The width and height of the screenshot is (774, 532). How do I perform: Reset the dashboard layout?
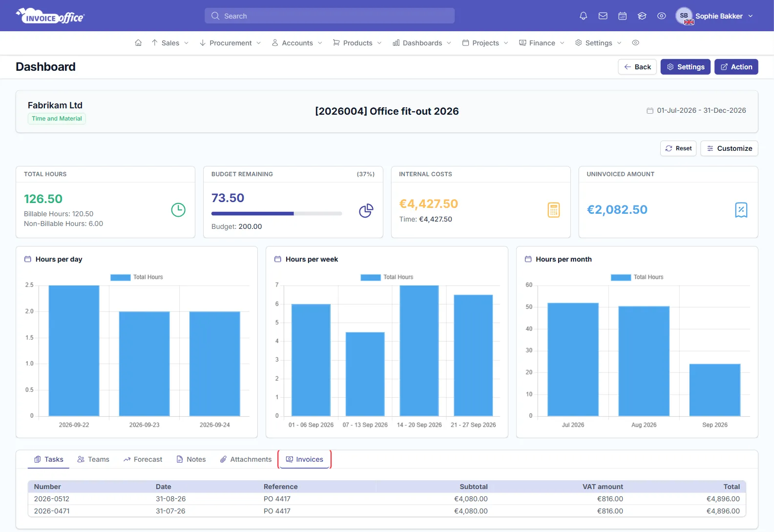point(678,148)
